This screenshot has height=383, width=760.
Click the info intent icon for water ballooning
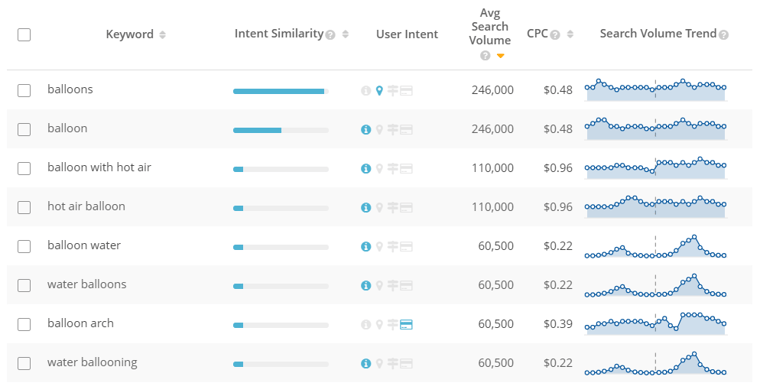point(366,364)
